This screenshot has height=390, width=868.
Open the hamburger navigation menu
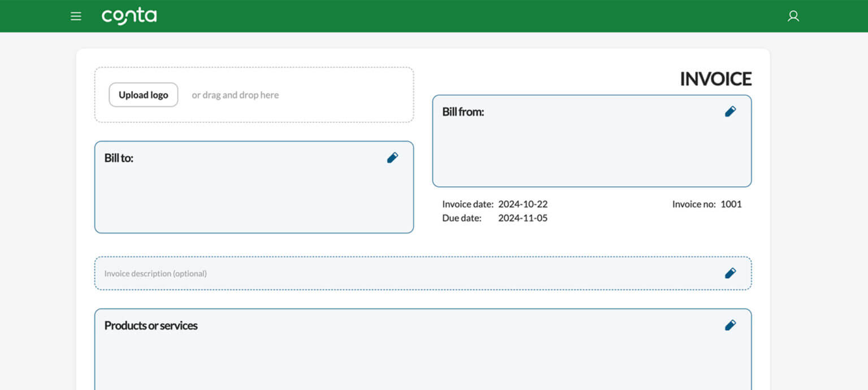coord(76,16)
